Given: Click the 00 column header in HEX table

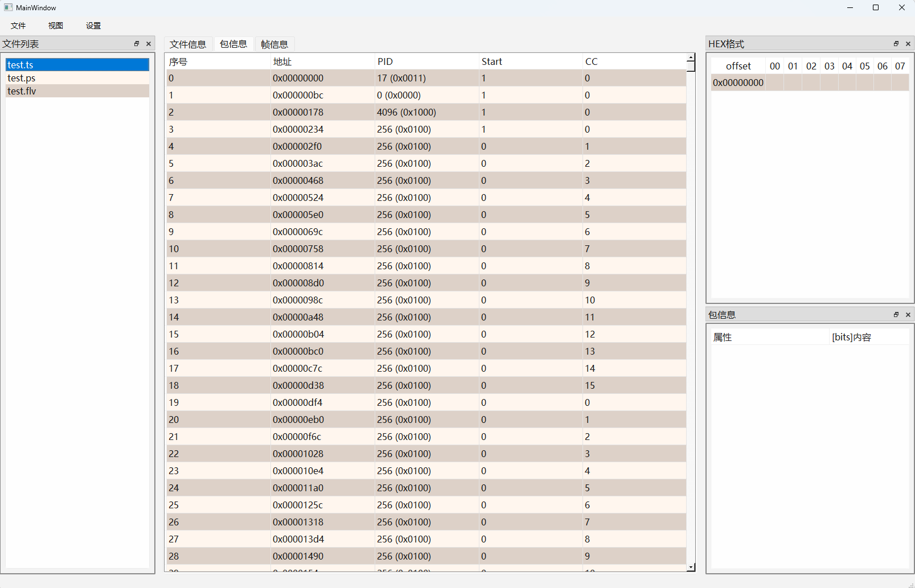Looking at the screenshot, I should click(775, 66).
